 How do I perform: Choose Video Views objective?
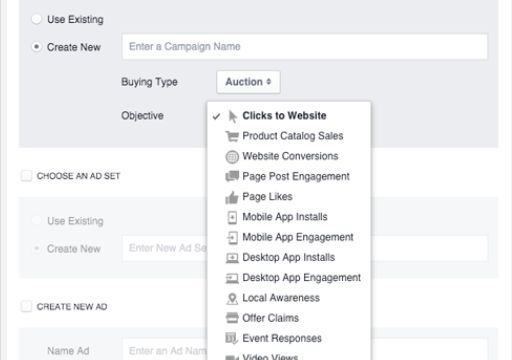pos(289,355)
